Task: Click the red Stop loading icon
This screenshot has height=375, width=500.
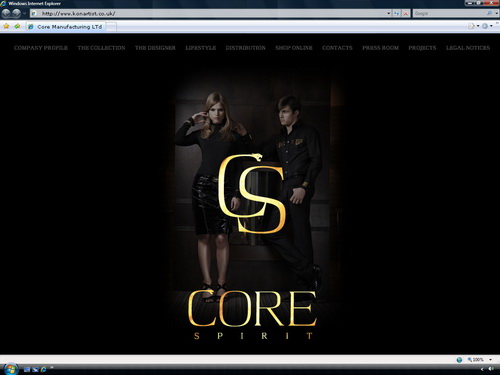Action: click(406, 13)
